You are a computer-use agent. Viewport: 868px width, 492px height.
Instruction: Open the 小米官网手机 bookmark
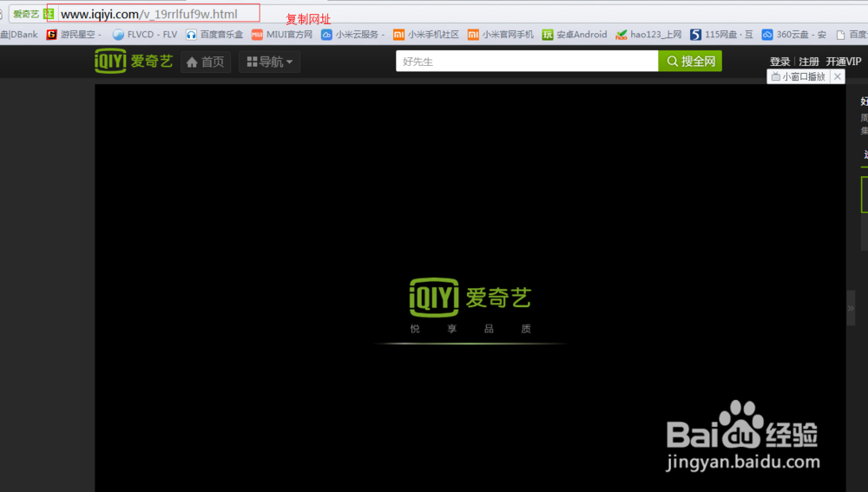pyautogui.click(x=501, y=35)
